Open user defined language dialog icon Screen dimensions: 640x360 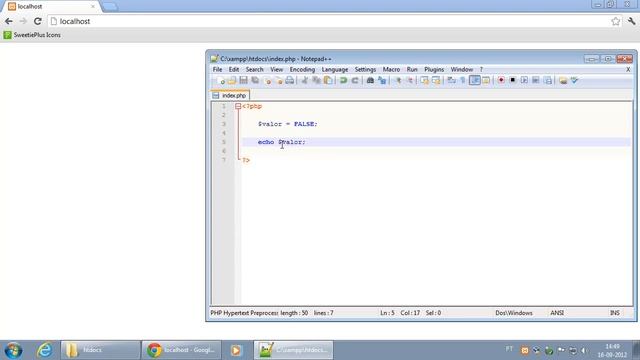point(486,80)
